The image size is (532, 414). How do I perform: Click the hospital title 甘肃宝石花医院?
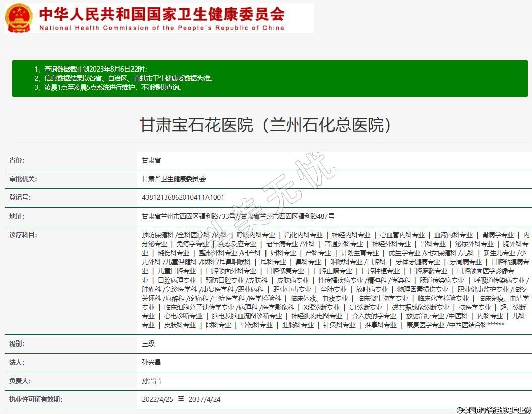point(265,125)
